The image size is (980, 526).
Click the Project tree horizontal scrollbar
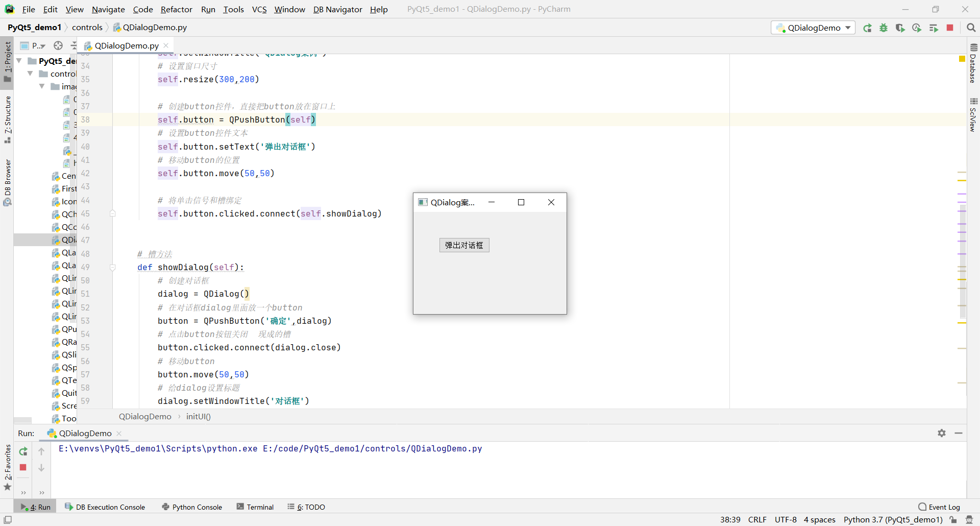tap(22, 421)
